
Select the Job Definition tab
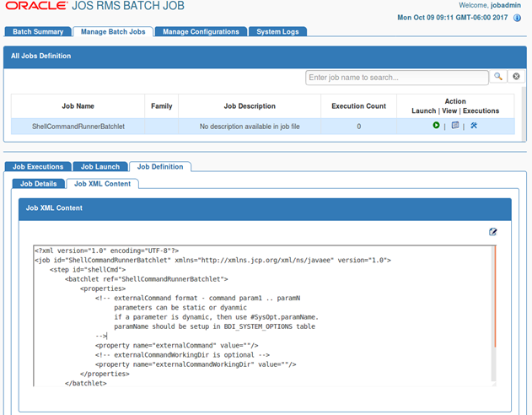160,167
